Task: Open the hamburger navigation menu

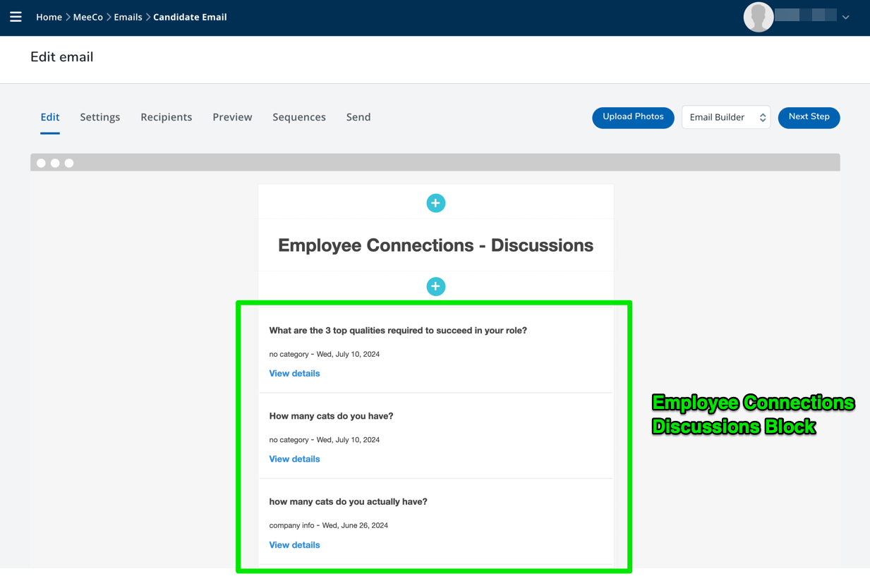Action: pyautogui.click(x=16, y=17)
